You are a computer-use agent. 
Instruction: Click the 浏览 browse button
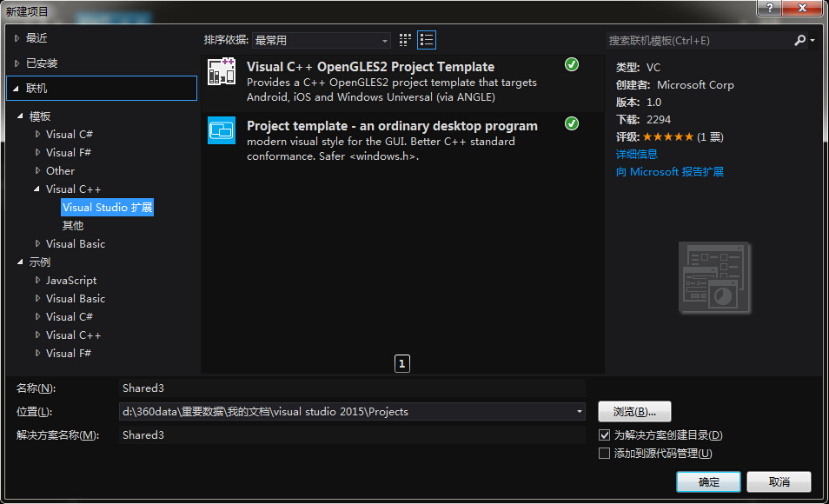click(634, 411)
